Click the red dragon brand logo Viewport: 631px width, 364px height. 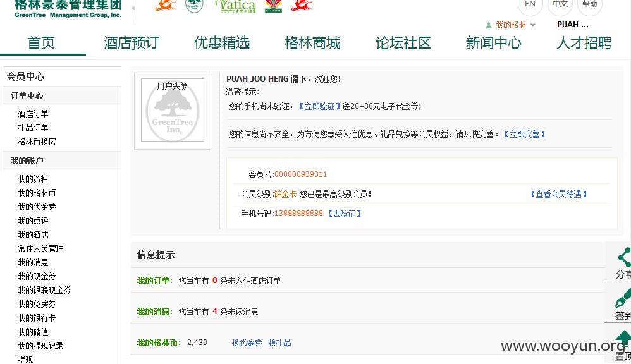[302, 5]
